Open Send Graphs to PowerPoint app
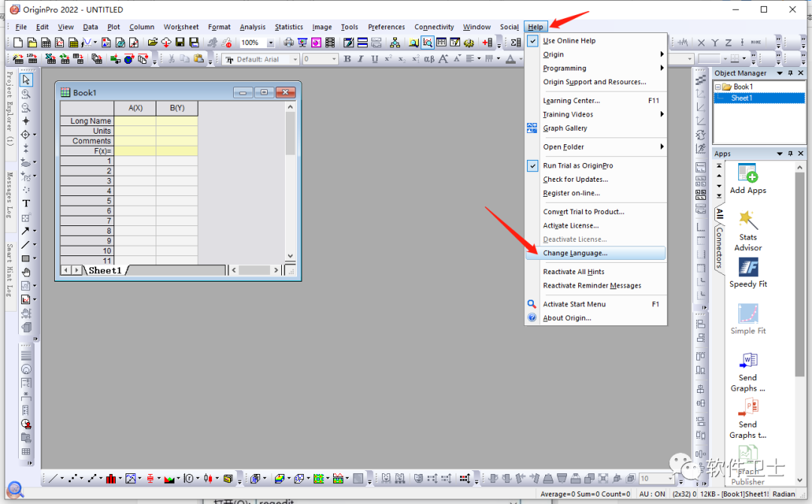 point(748,418)
